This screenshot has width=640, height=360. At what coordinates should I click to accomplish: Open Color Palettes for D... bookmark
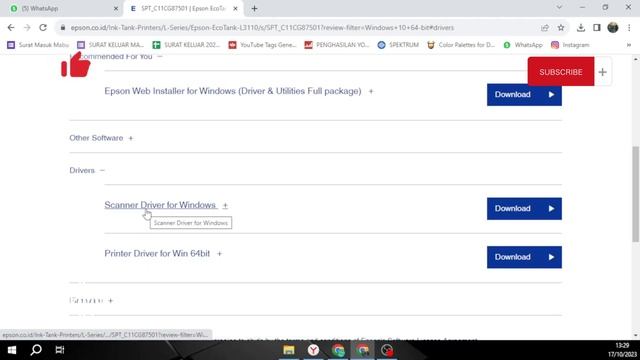click(x=461, y=45)
